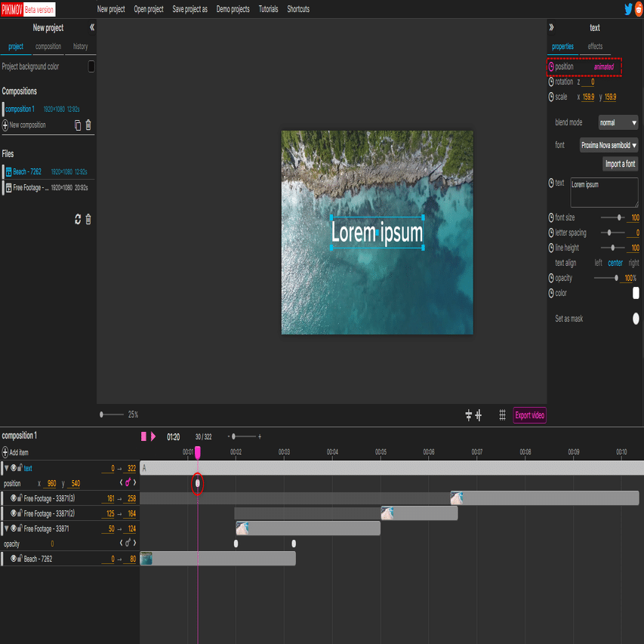
Task: Click the rotation keyframe stopwatch icon
Action: click(551, 82)
